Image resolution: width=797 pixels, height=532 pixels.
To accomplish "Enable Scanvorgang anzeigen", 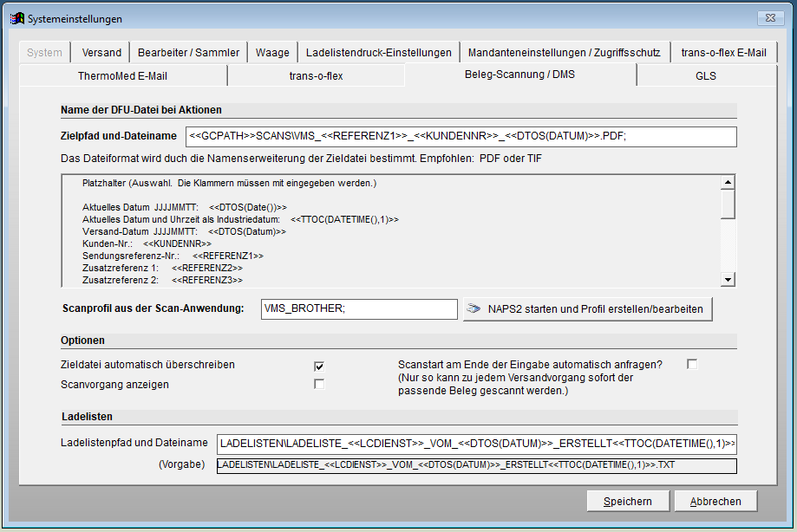I will (319, 384).
